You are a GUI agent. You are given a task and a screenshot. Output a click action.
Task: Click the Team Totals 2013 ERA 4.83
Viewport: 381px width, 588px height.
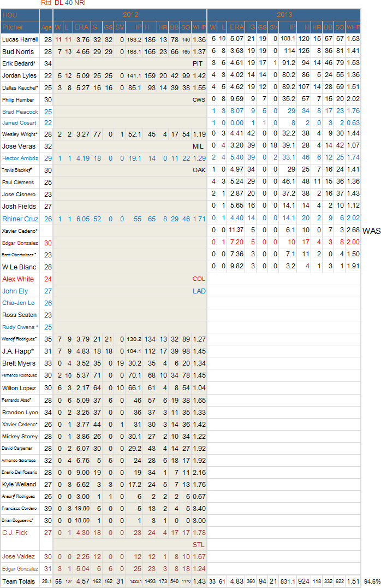pos(236,581)
